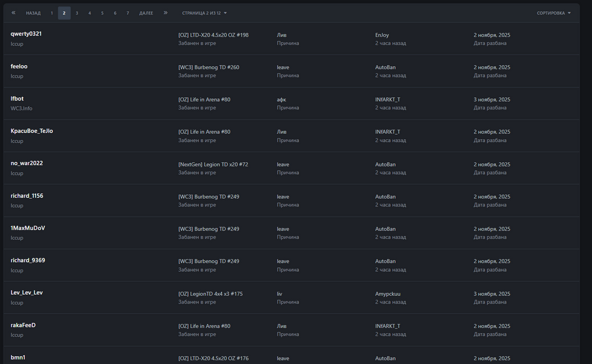Click the admin name 'Amypckuu'

click(x=388, y=294)
